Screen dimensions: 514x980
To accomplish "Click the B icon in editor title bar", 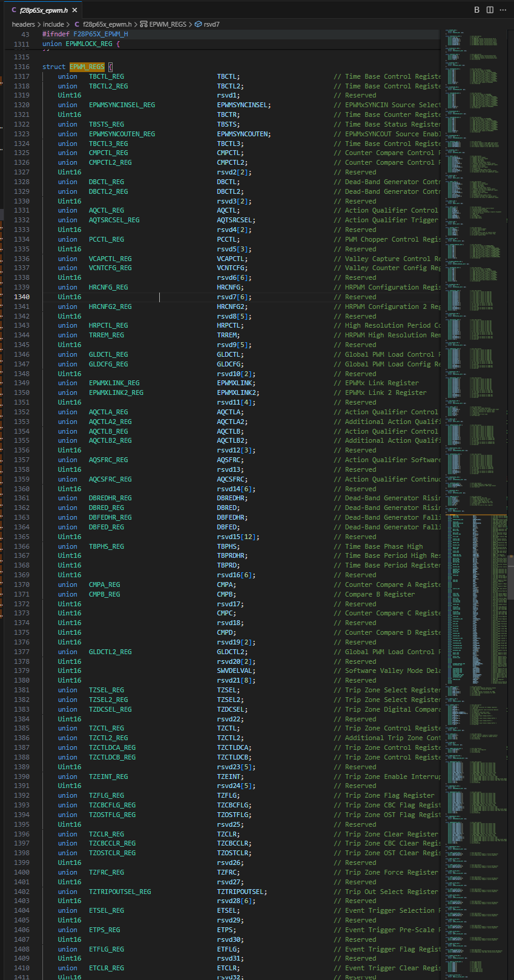I will click(476, 10).
